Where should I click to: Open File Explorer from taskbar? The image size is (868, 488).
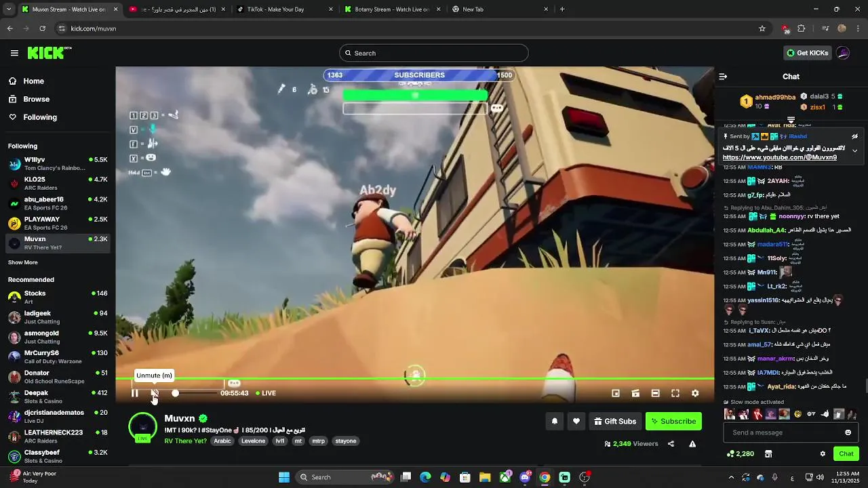tap(485, 477)
